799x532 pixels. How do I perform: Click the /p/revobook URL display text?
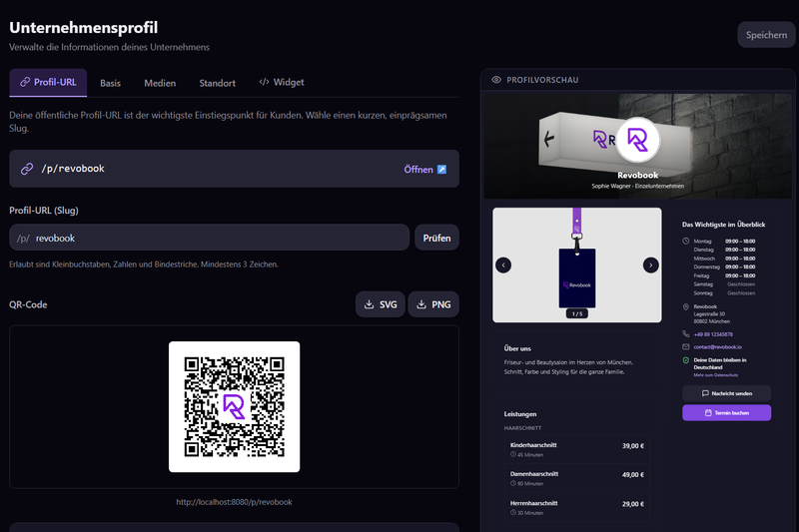(73, 169)
